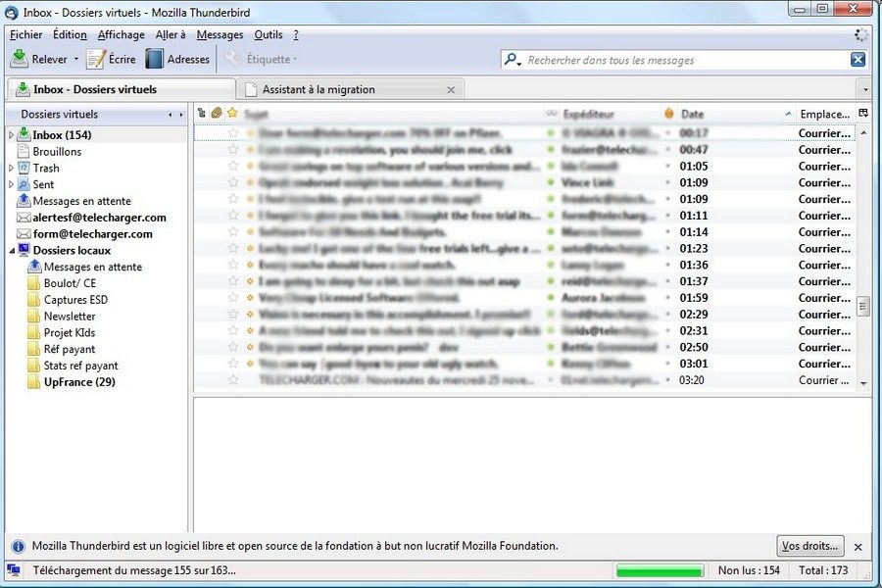Open the Relever dropdown arrow

coord(76,60)
